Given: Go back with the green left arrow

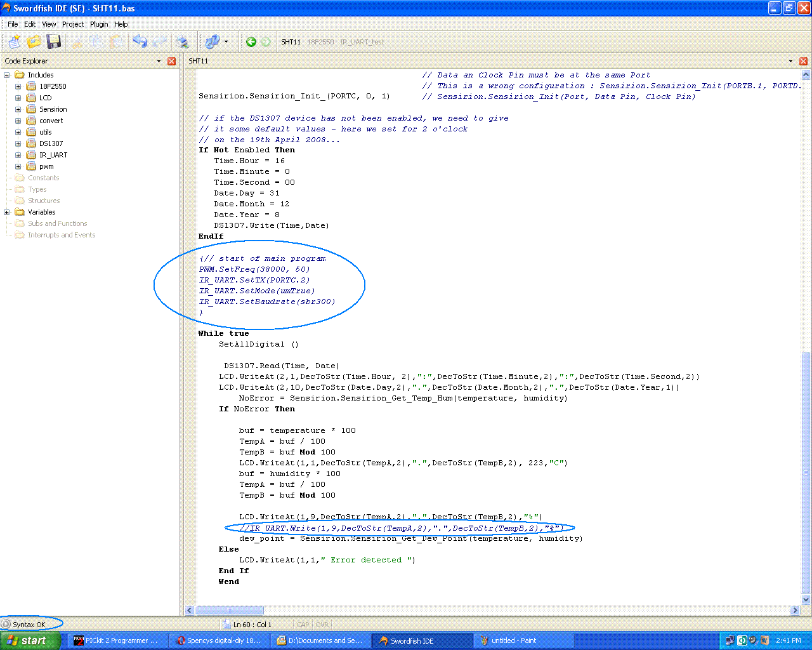Looking at the screenshot, I should click(251, 42).
